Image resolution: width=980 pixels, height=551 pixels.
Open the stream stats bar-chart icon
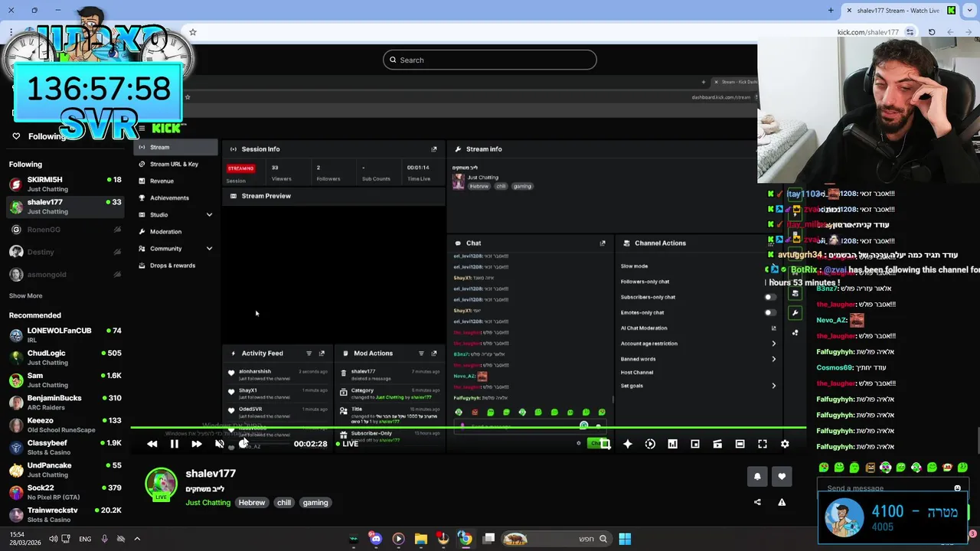tap(672, 444)
